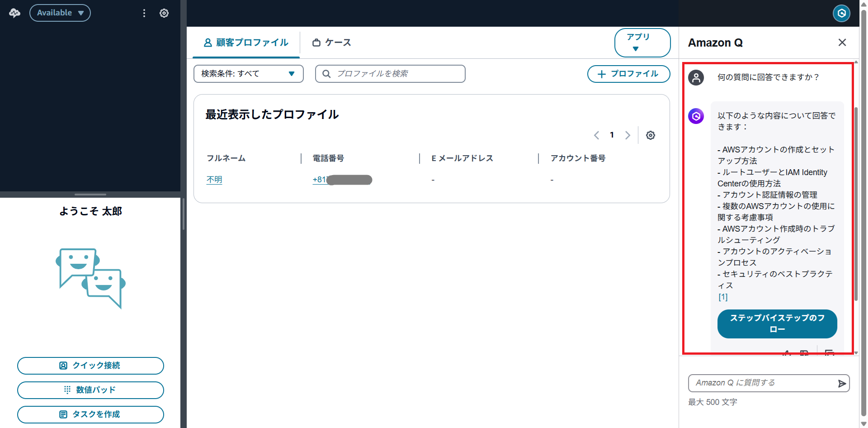The width and height of the screenshot is (868, 428).
Task: Click the Amazon Q panel title
Action: 715,43
